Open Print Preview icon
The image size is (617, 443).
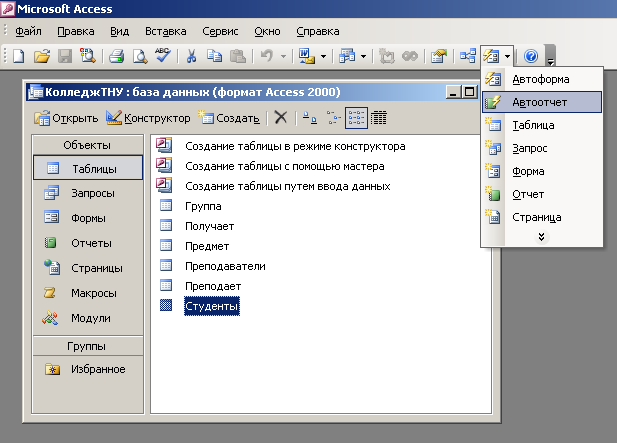tap(140, 56)
